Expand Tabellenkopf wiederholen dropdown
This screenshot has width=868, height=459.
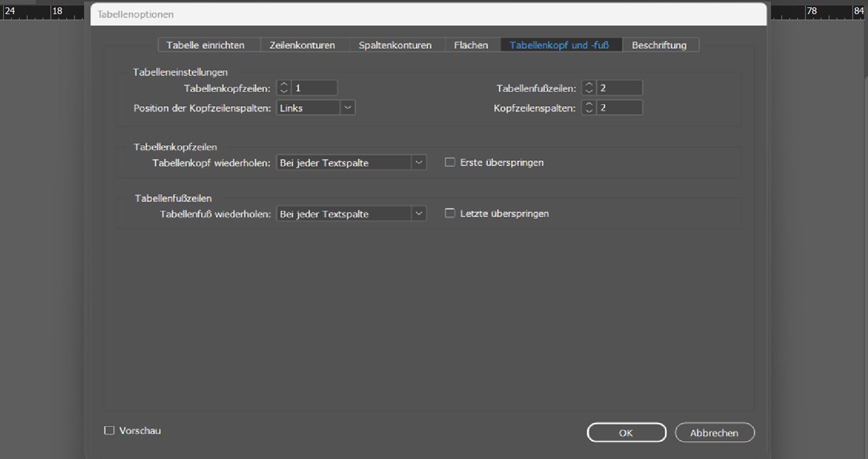pos(352,163)
